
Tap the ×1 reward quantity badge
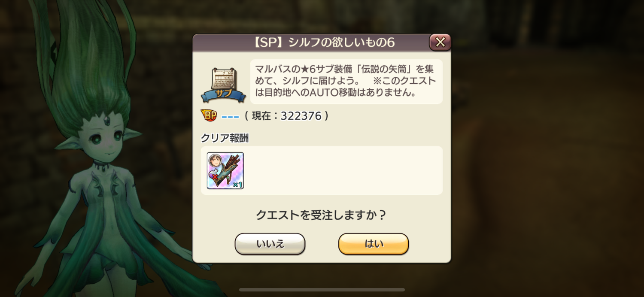(237, 185)
